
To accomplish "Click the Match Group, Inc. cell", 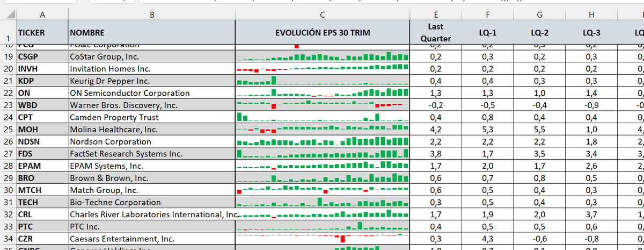I will (x=152, y=190).
